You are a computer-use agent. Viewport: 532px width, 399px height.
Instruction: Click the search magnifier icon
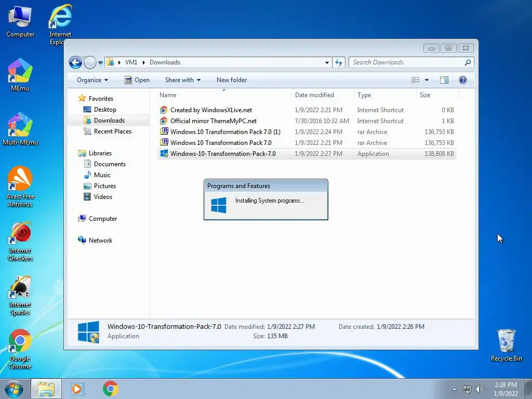click(468, 62)
